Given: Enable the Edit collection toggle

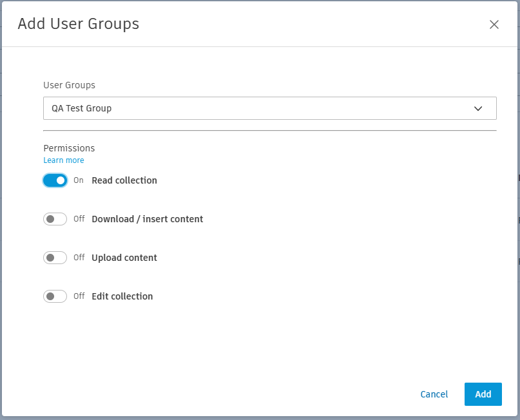Looking at the screenshot, I should click(x=55, y=296).
